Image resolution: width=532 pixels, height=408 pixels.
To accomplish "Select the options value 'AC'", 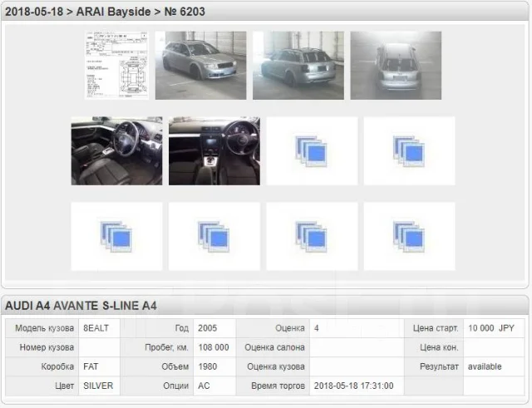I will [x=204, y=386].
